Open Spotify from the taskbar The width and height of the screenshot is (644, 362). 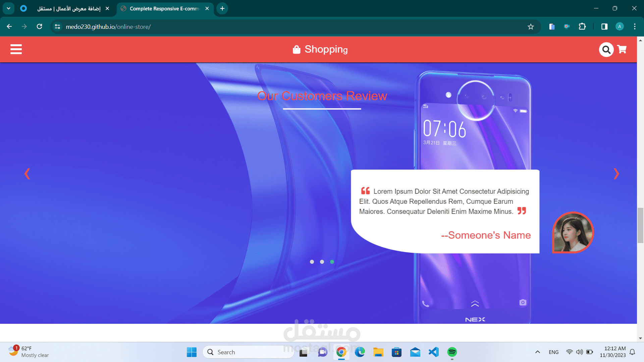pos(452,352)
